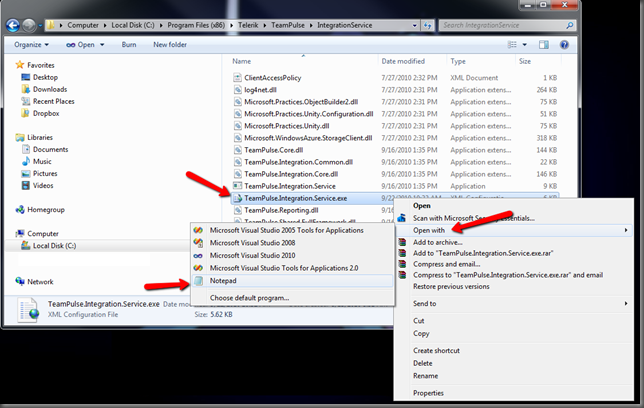Open the Help question-mark icon
The height and width of the screenshot is (408, 644).
click(564, 44)
